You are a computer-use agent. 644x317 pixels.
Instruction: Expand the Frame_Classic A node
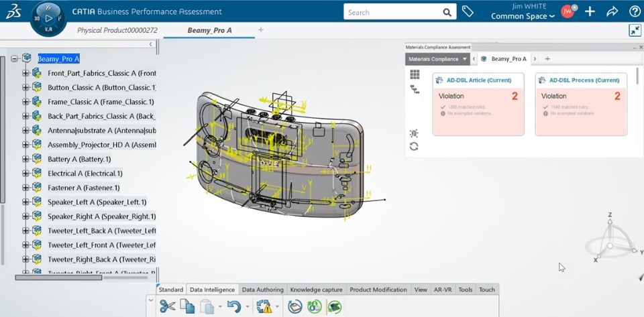pyautogui.click(x=25, y=102)
